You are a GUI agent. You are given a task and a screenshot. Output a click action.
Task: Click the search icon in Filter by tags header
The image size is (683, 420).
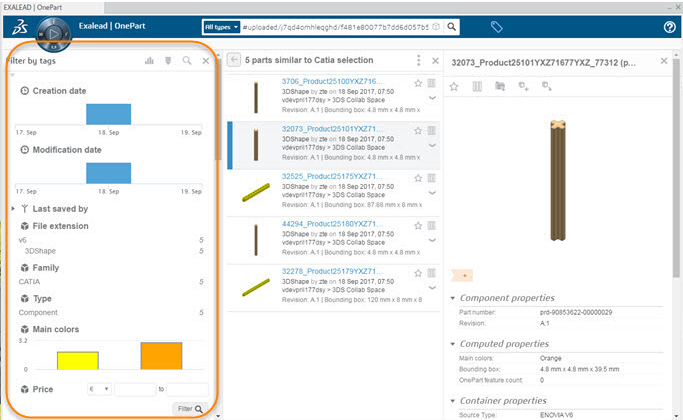click(187, 61)
